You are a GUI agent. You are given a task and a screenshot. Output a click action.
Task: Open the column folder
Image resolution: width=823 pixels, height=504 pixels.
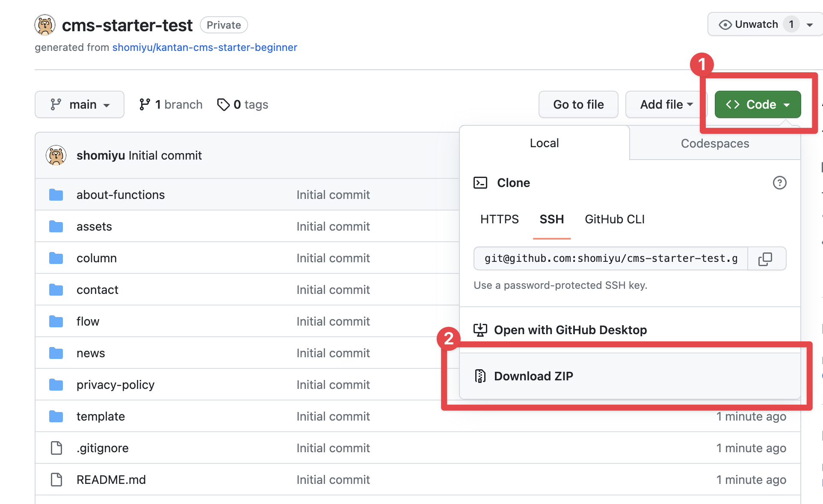tap(97, 258)
